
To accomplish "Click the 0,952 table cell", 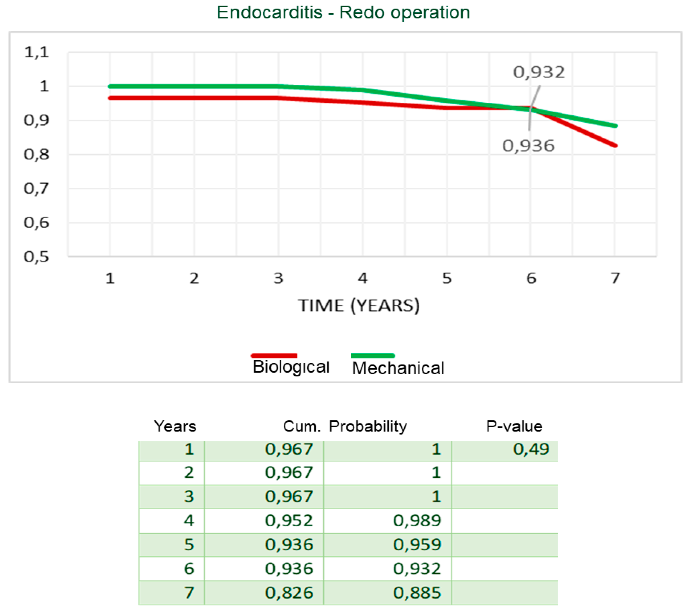I will coord(289,521).
